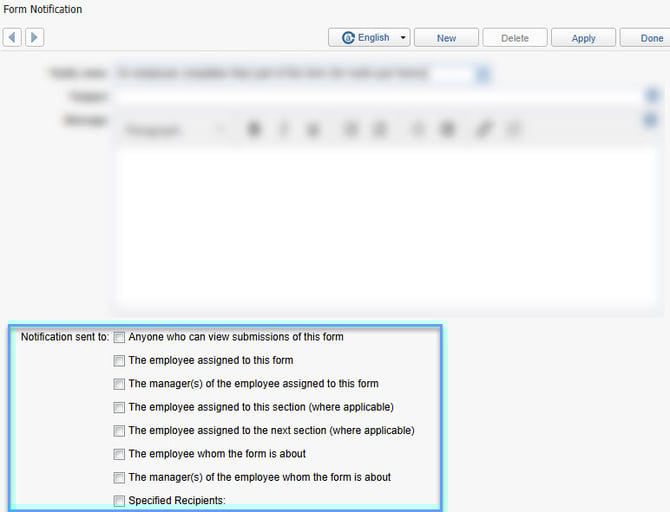Image resolution: width=670 pixels, height=512 pixels.
Task: Toggle underline formatting in message editor
Action: 314,130
